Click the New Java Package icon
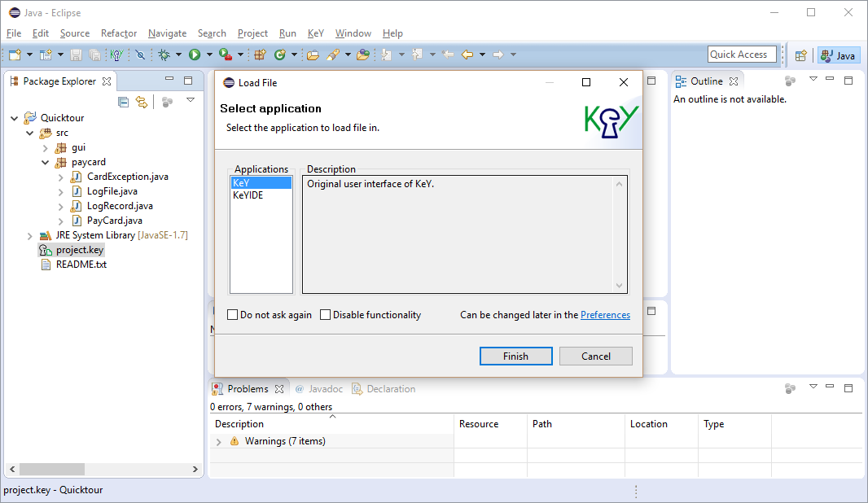 pos(261,55)
